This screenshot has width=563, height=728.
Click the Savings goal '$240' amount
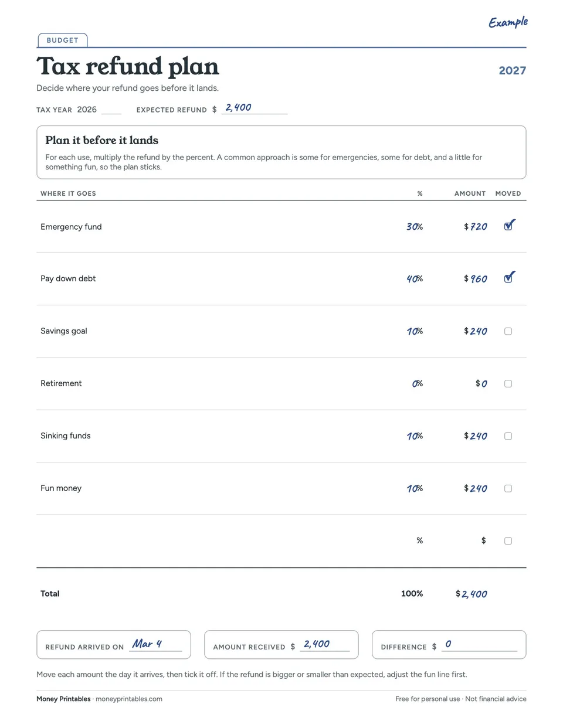click(476, 332)
